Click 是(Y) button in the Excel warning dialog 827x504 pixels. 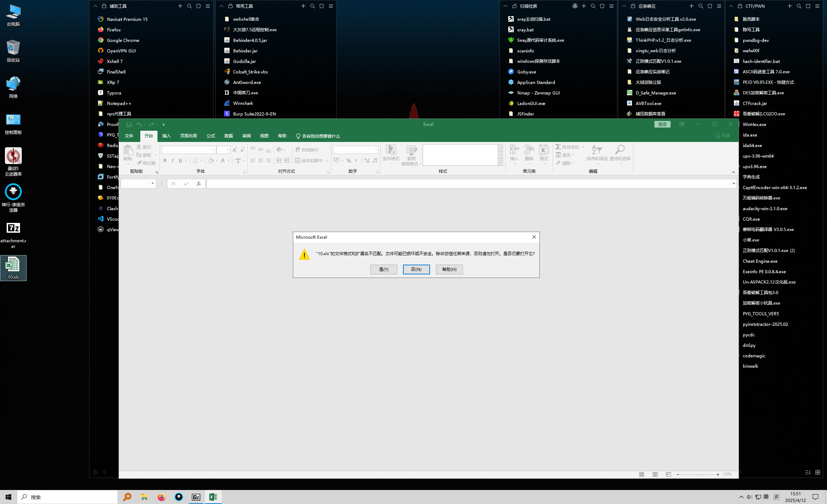[384, 269]
